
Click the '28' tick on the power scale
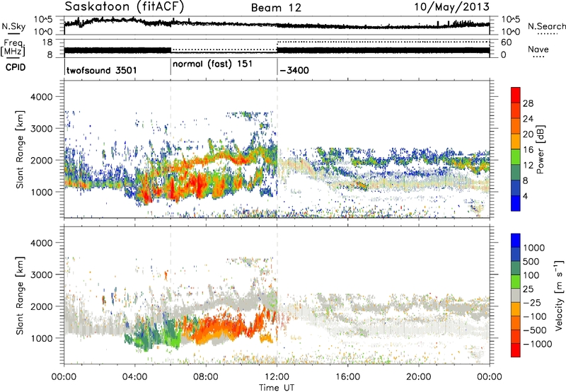pyautogui.click(x=528, y=103)
